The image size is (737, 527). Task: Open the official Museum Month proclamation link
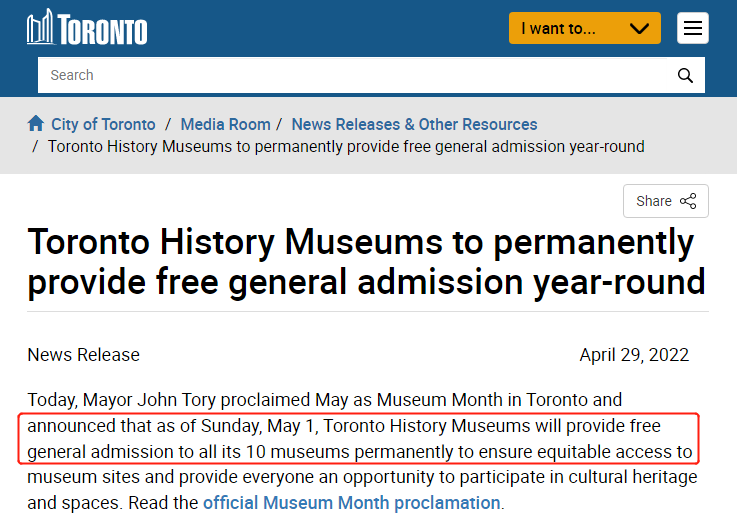pos(351,503)
